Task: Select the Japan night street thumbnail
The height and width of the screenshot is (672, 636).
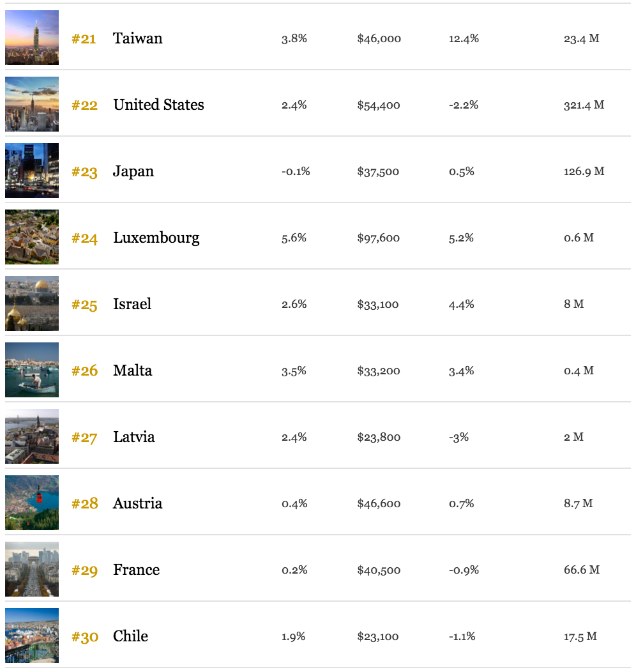Action: pos(32,171)
